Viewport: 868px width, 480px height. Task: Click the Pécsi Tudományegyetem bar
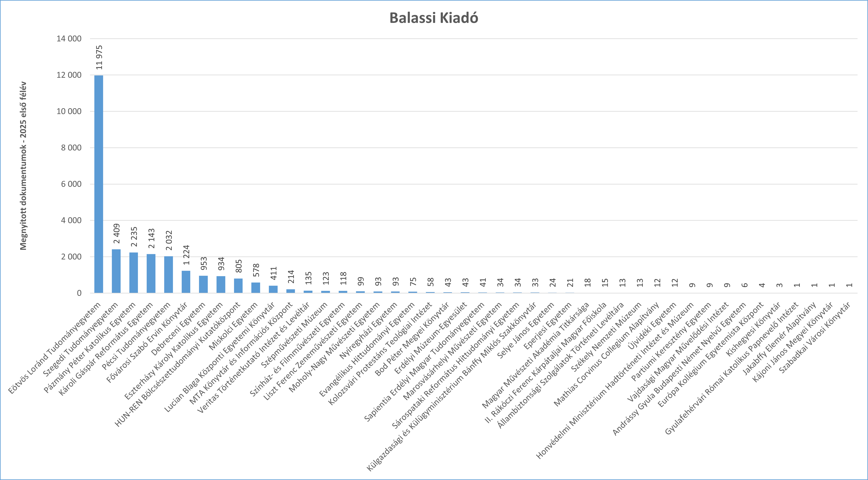coord(169,274)
